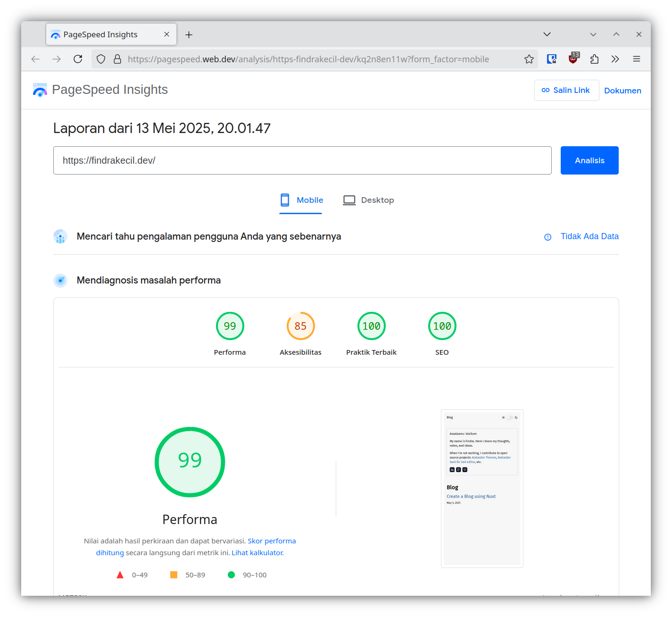This screenshot has height=617, width=672.
Task: View site security via the padlock icon
Action: tap(117, 59)
